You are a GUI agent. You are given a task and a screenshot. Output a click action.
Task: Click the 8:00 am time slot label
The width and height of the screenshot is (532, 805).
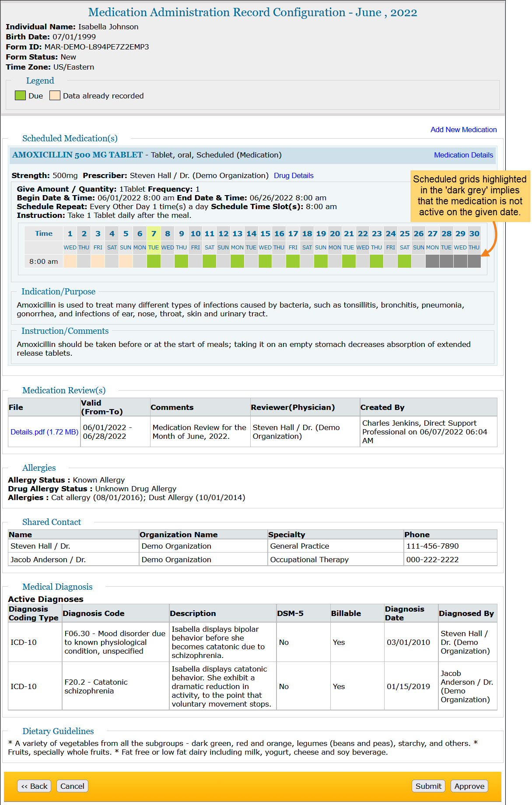point(43,261)
